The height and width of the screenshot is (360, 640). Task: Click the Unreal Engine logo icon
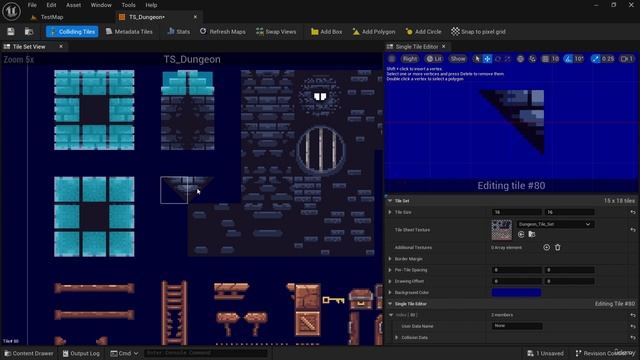coord(11,11)
